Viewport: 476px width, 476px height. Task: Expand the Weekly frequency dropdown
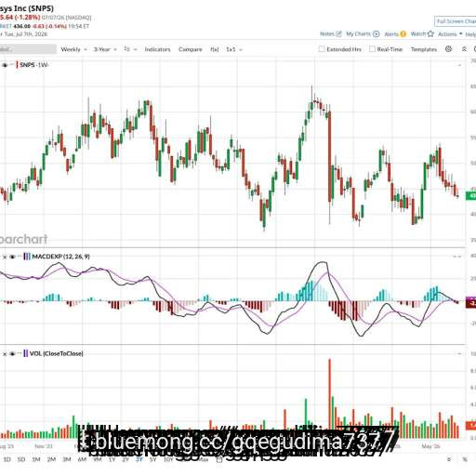pos(73,49)
